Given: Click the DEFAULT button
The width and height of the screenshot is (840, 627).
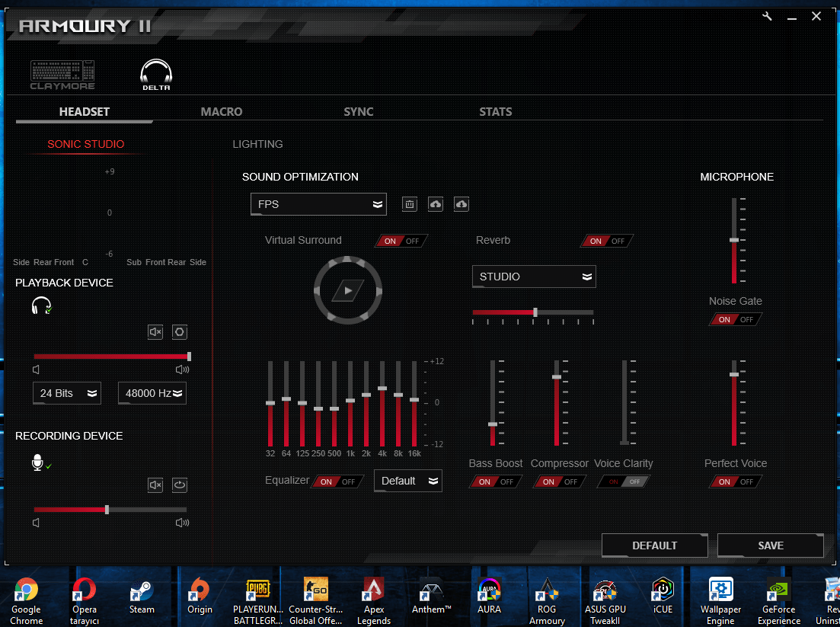Looking at the screenshot, I should 655,545.
